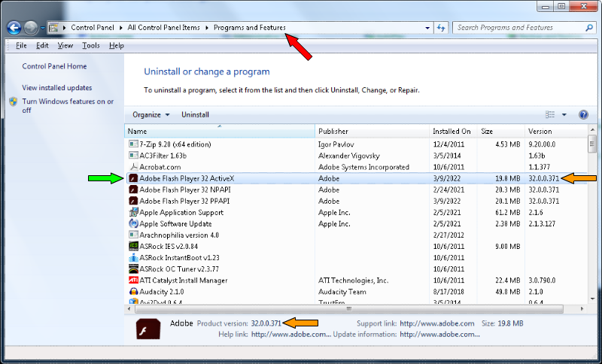602x364 pixels.
Task: Sort by the Size column header
Action: coord(501,131)
